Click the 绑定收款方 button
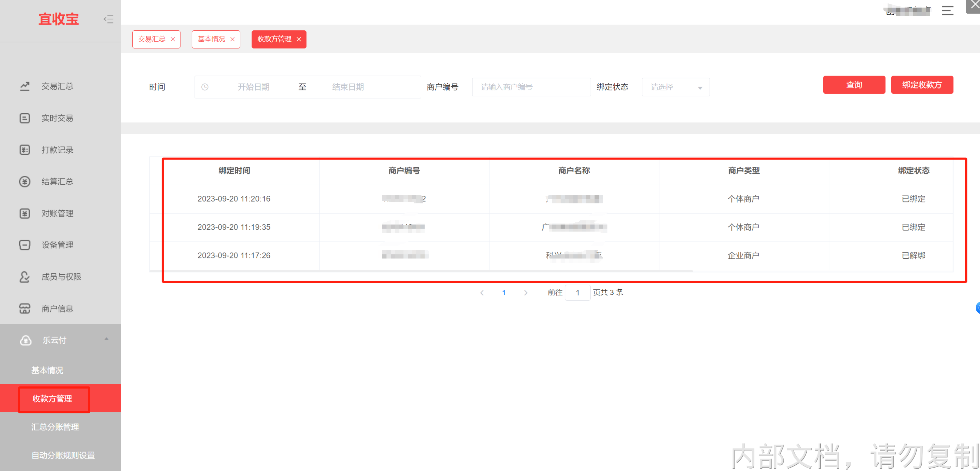980x471 pixels. (x=922, y=85)
